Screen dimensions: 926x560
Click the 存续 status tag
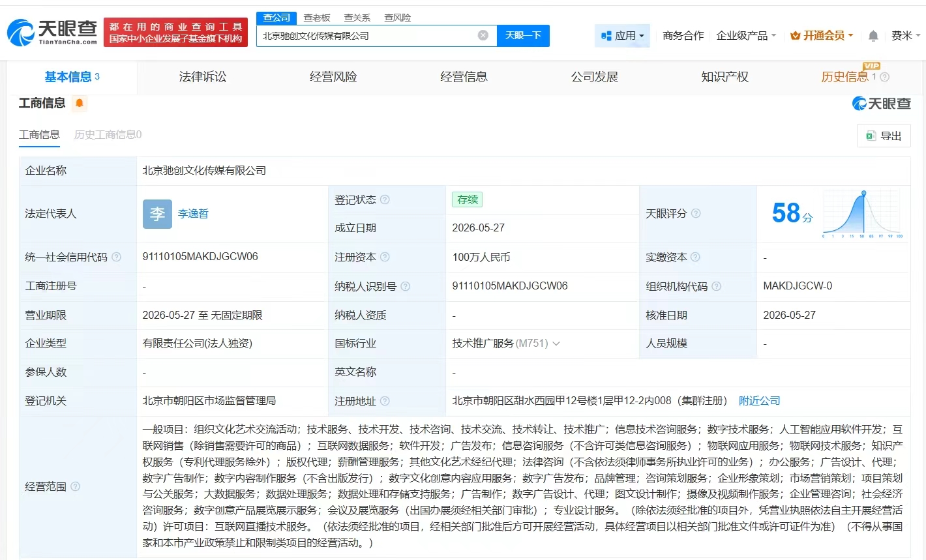tap(467, 199)
